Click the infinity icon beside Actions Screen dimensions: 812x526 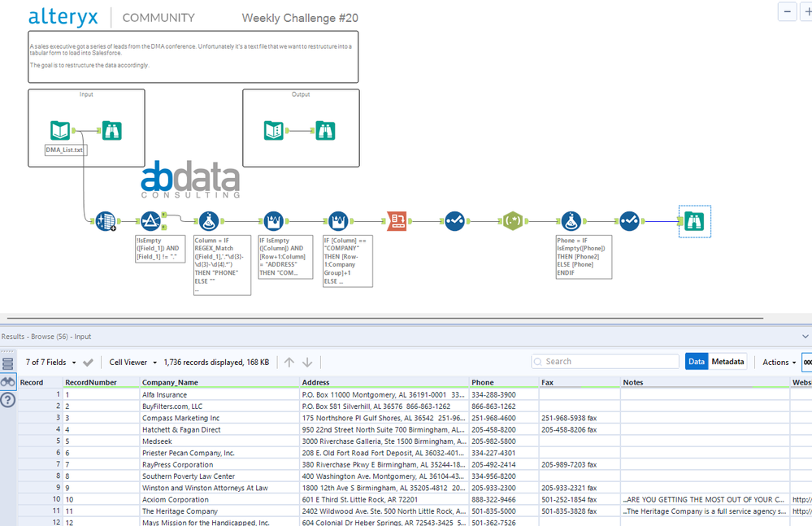click(807, 362)
